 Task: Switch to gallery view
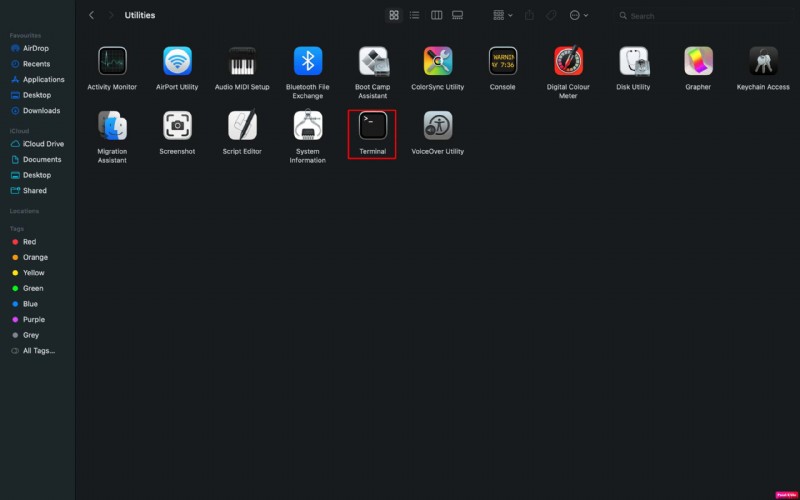[458, 15]
